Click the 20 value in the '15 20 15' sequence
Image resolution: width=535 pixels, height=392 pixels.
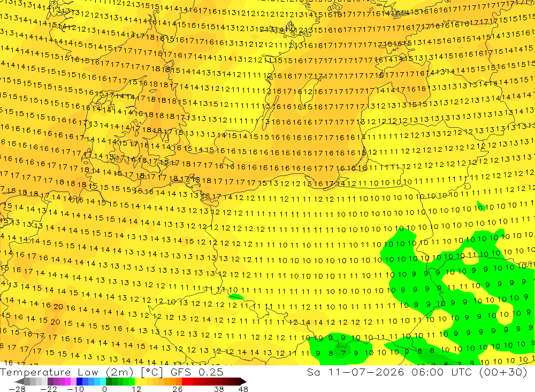55,322
